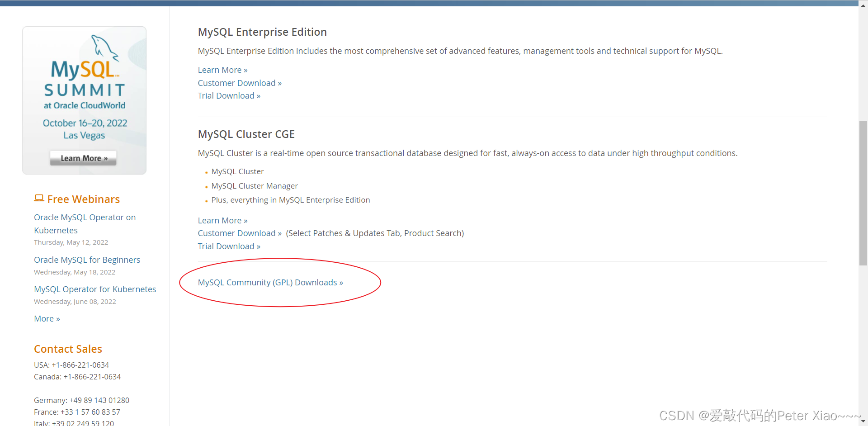The width and height of the screenshot is (868, 426).
Task: Open Customer Download for Cluster CGE
Action: tap(240, 233)
